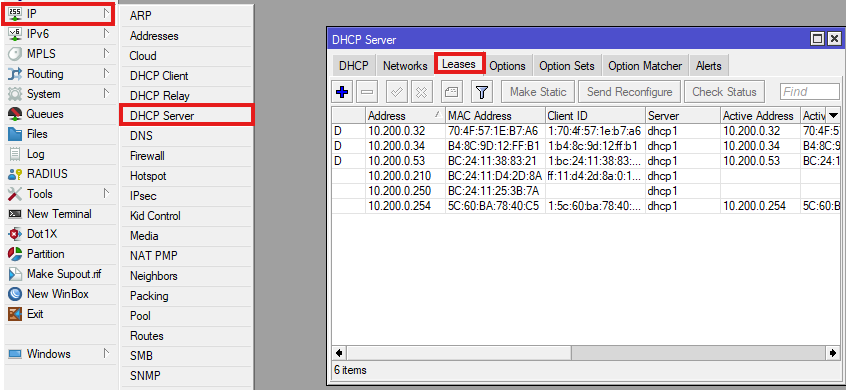Click the Partition pie icon
This screenshot has width=846, height=390.
tap(16, 254)
